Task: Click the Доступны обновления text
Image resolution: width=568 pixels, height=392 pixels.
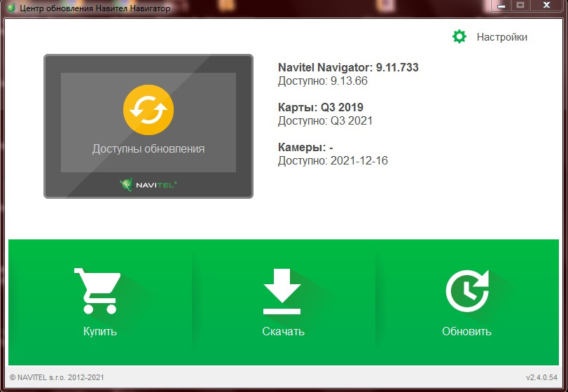Action: point(148,149)
